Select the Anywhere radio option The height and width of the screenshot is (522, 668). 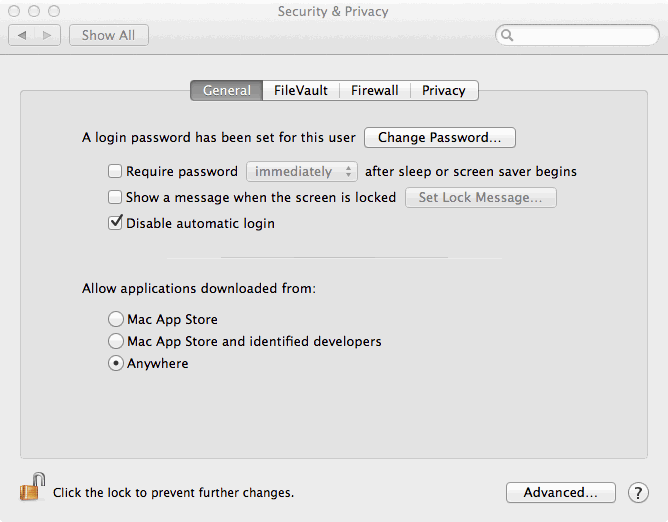[116, 363]
